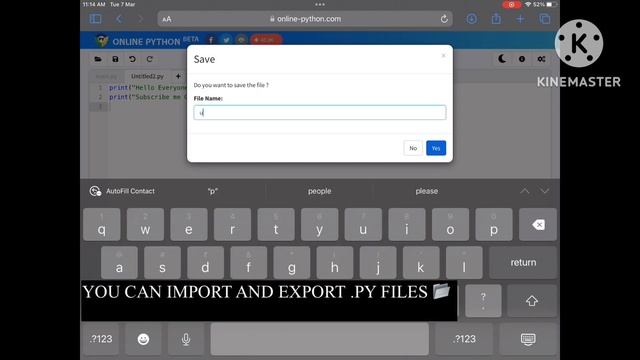Click the online-python.com address bar
The height and width of the screenshot is (360, 640).
coord(305,19)
